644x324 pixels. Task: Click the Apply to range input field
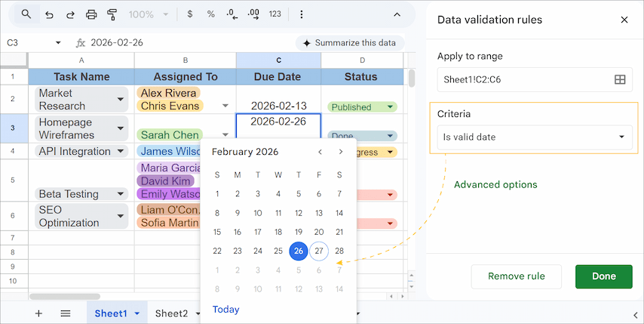(535, 80)
